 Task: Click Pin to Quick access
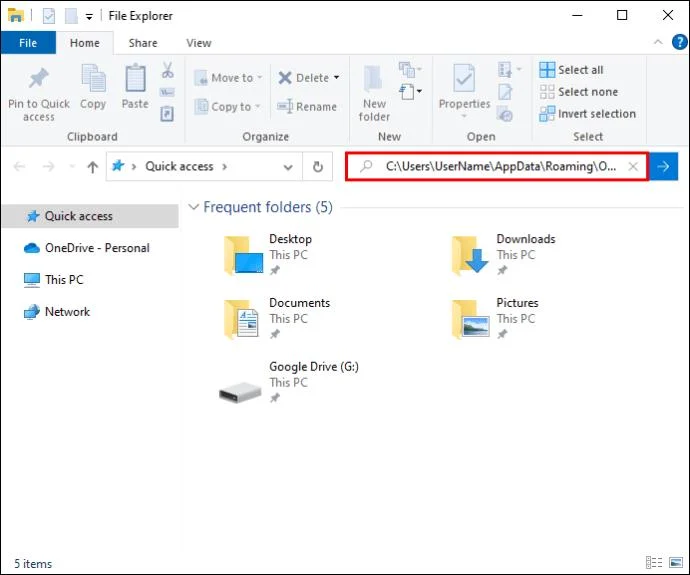click(x=39, y=94)
